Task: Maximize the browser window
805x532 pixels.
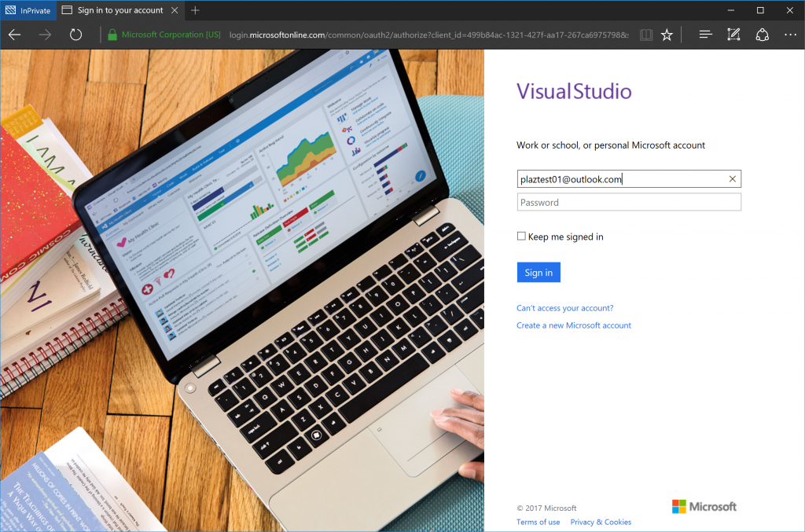Action: 760,10
